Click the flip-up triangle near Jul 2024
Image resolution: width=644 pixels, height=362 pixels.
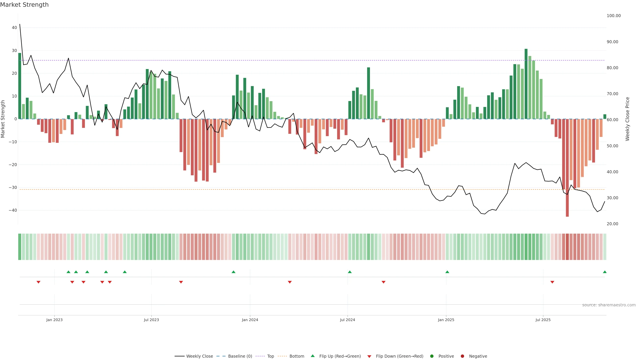(x=350, y=272)
